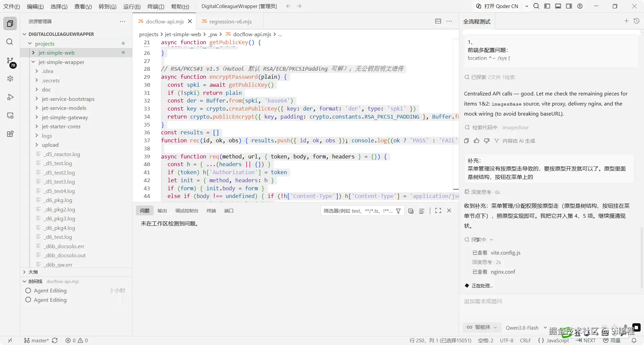This screenshot has width=644, height=345.
Task: Go forward with the navigation arrow
Action: [x=299, y=6]
